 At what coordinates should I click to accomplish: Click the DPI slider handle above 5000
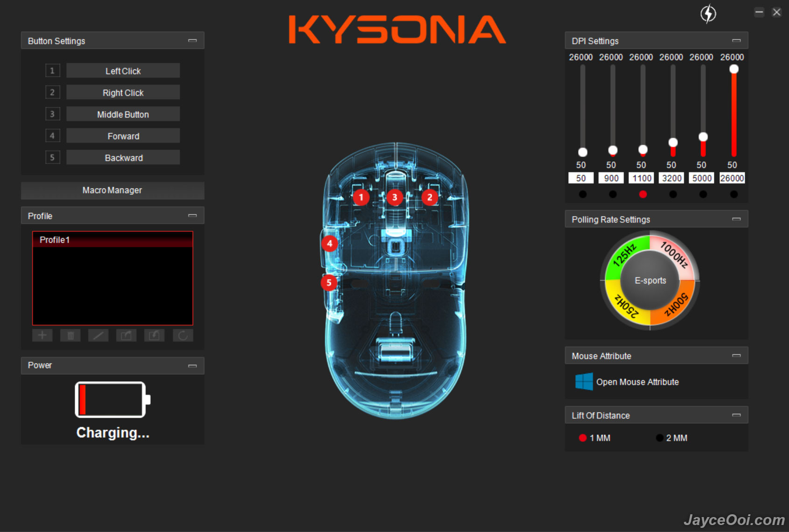703,137
